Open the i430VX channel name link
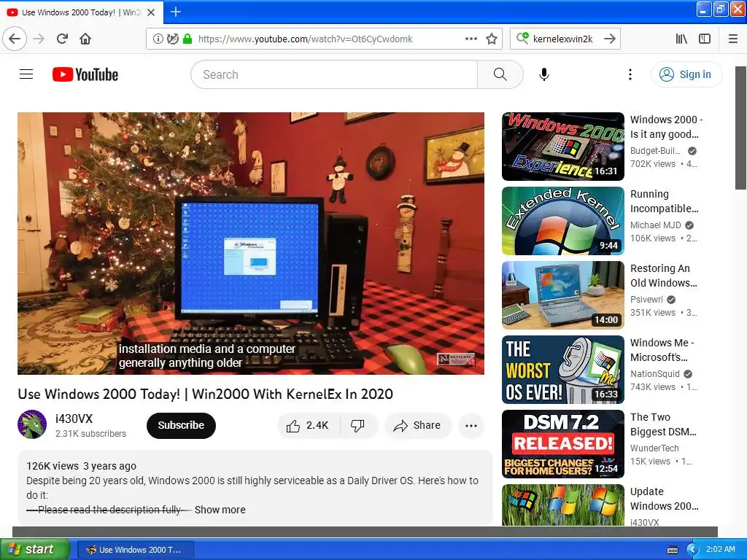This screenshot has height=560, width=747. coord(74,419)
